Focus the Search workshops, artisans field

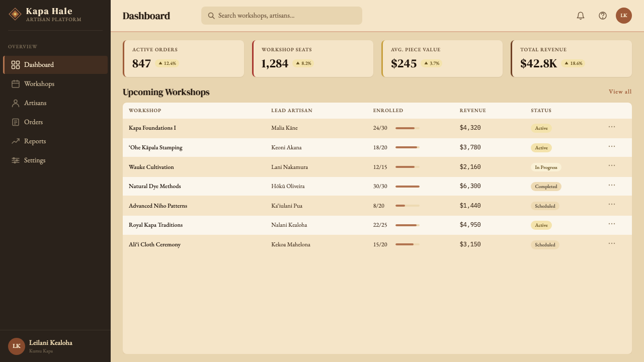pos(282,16)
